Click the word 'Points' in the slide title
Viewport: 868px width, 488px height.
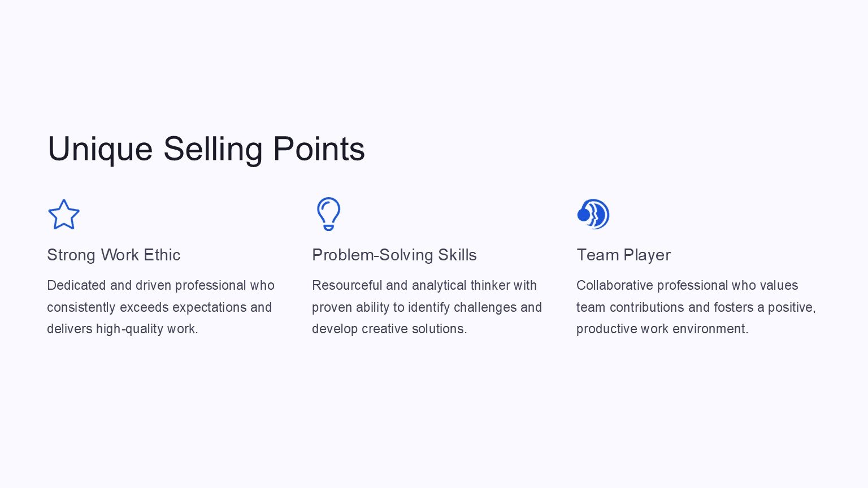(319, 149)
